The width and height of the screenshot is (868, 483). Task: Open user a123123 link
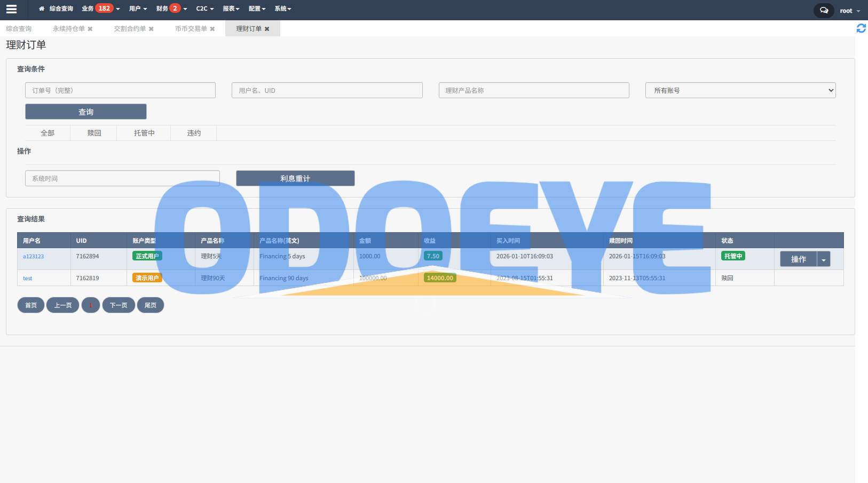click(x=33, y=256)
